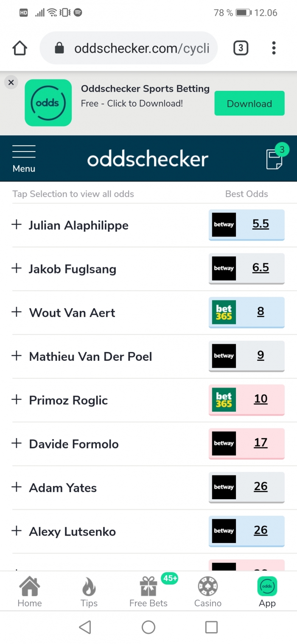The height and width of the screenshot is (644, 297).
Task: Tap the Android back navigation triangle
Action: coord(85,627)
